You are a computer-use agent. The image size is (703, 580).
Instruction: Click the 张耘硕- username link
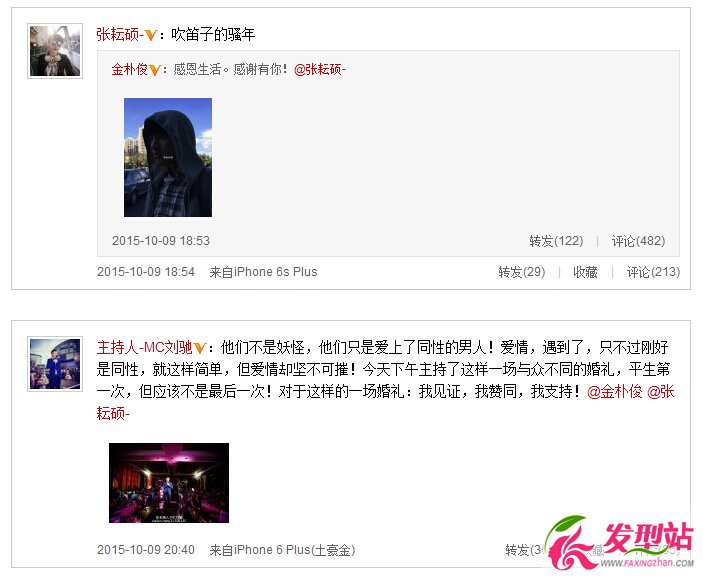(x=120, y=35)
